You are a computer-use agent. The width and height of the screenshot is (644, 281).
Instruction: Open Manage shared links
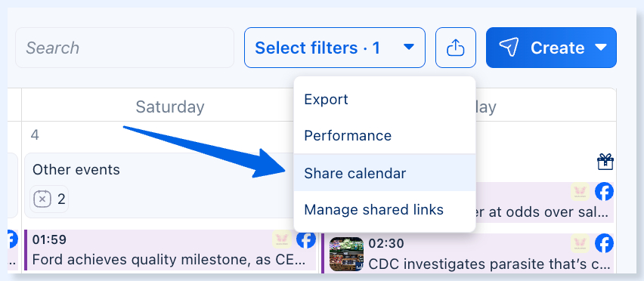(x=385, y=210)
